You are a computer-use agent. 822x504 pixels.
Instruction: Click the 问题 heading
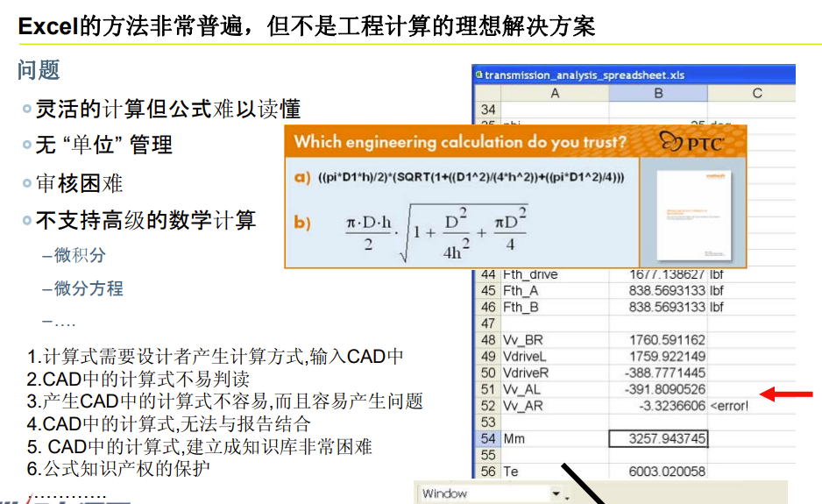(39, 70)
